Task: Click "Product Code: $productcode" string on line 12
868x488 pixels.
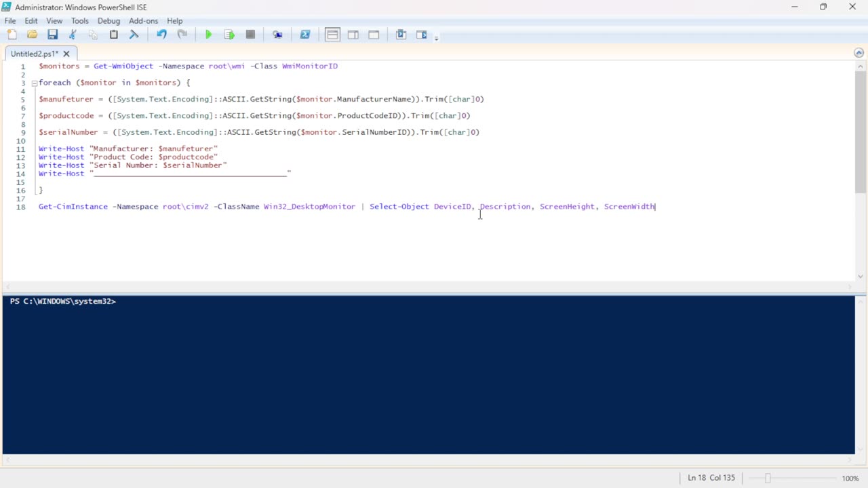Action: (153, 157)
